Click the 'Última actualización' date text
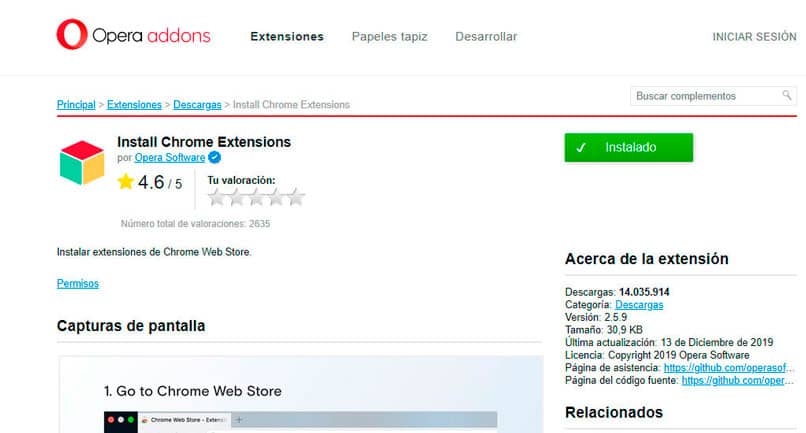This screenshot has height=433, width=806. pos(669,342)
